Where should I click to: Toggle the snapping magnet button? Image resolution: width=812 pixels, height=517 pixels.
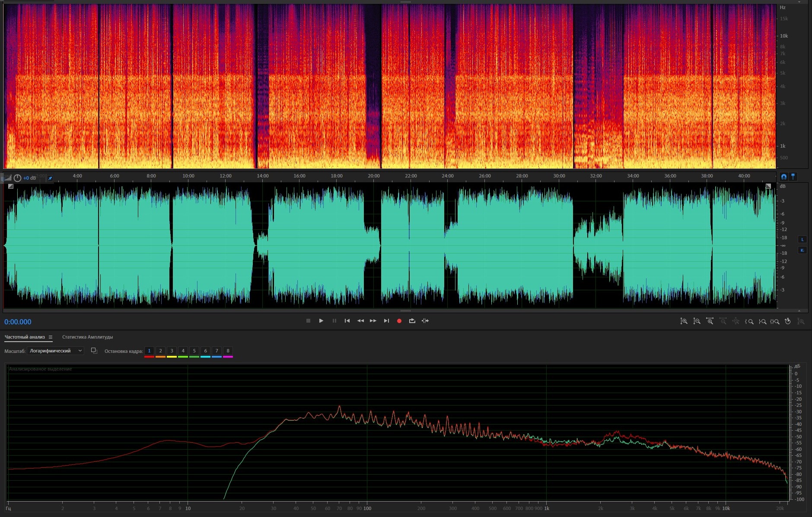coord(783,177)
